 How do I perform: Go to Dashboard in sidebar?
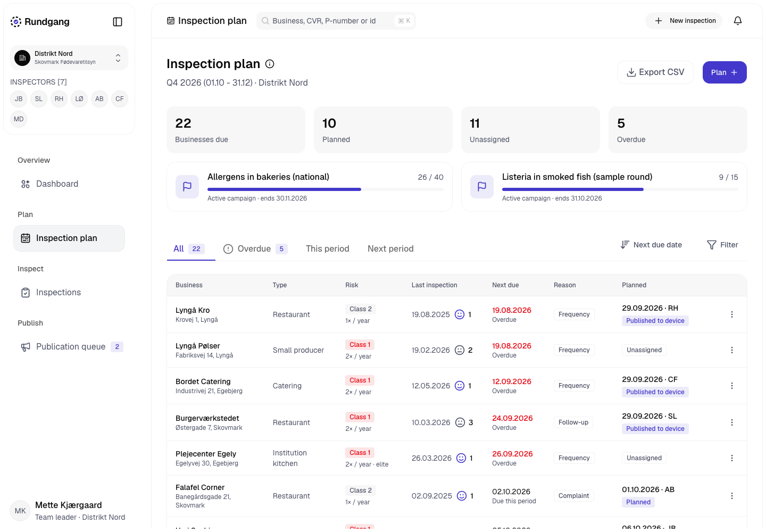pos(69,184)
